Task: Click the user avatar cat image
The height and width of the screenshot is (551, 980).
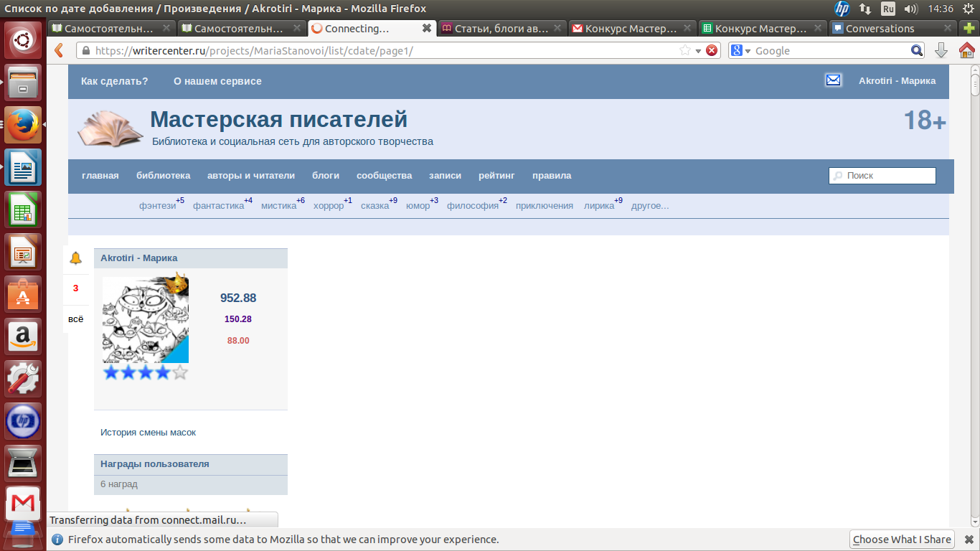Action: click(x=146, y=320)
